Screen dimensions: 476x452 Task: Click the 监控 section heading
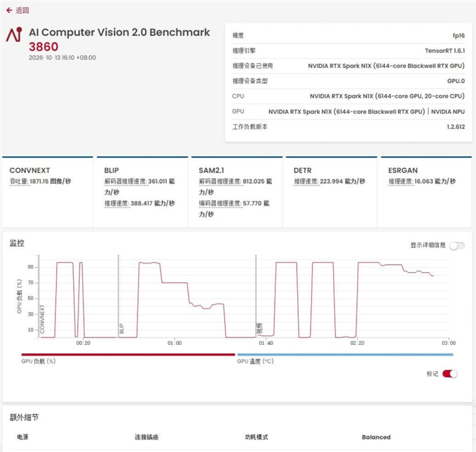point(17,243)
